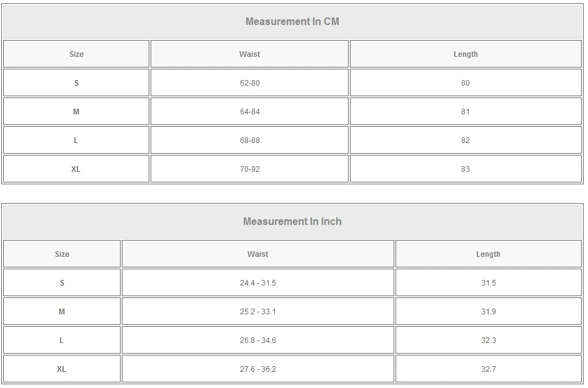Select the length cell showing 83
The image size is (588, 388).
[466, 169]
